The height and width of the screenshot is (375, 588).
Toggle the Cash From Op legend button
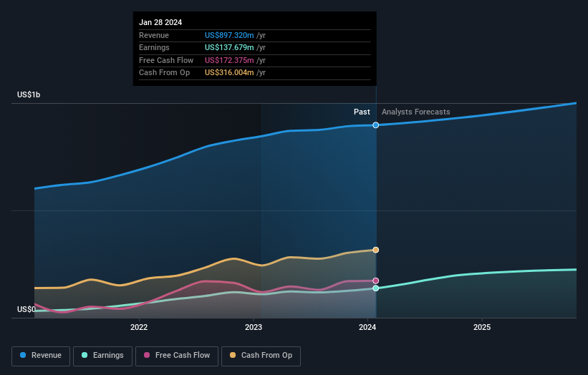(x=261, y=356)
